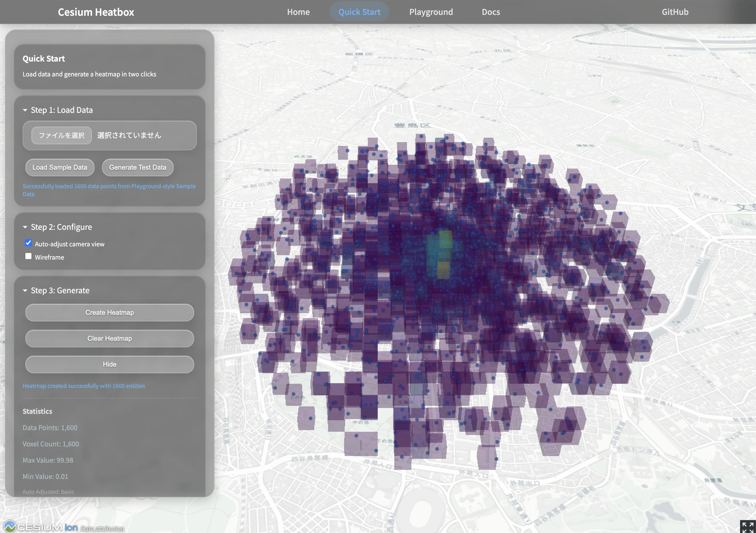Screen dimensions: 756x533
Task: Open the Playground page
Action: coord(431,12)
